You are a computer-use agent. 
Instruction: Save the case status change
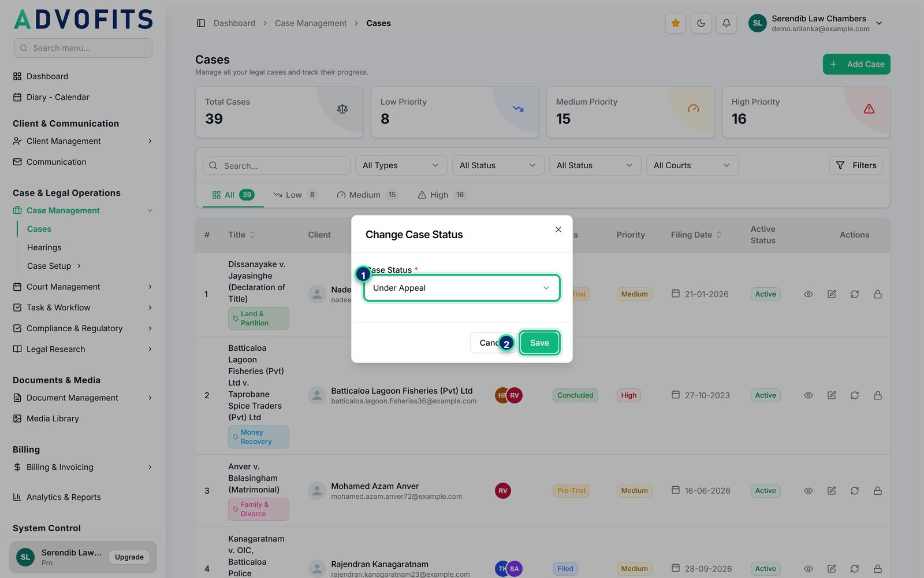539,343
